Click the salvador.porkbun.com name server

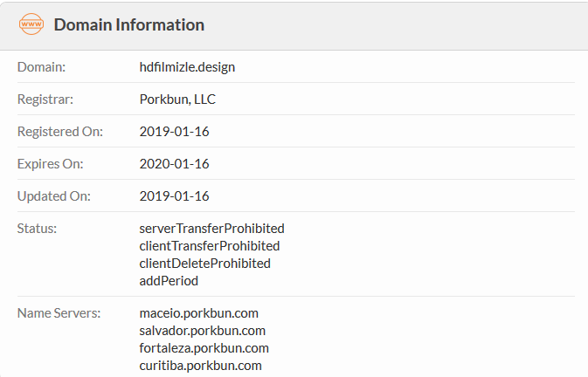(203, 331)
